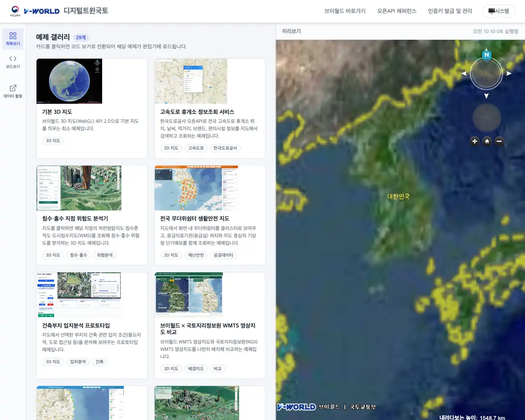Open 고속도로 휴게소 정보조회 서비스 thumbnail

[191, 81]
